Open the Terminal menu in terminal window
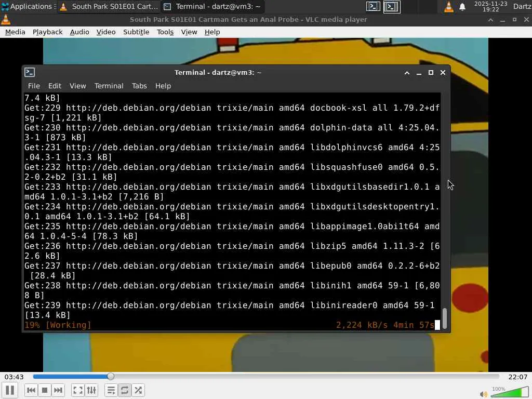This screenshot has width=532, height=399. pos(109,86)
